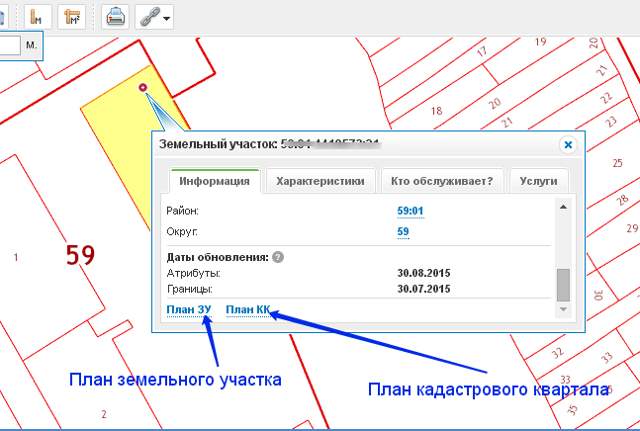The image size is (640, 431).
Task: Click parcel number 28 on the map
Action: tap(622, 200)
